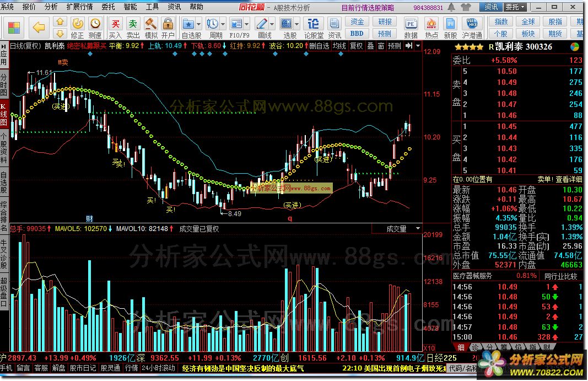Click the 板块 sector button

[528, 34]
